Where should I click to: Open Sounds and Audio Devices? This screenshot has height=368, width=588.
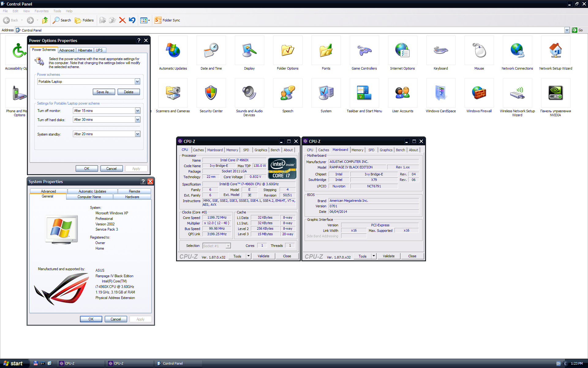coord(249,93)
